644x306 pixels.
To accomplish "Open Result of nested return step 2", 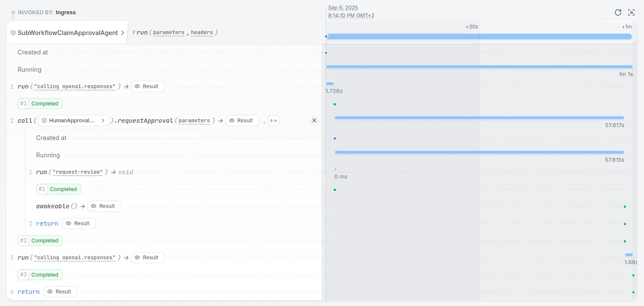I will [79, 223].
